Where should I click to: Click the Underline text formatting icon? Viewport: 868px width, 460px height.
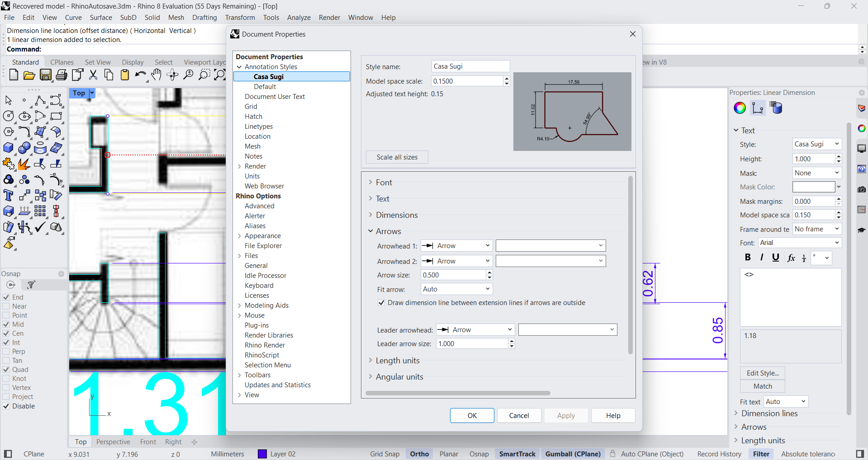tap(776, 258)
